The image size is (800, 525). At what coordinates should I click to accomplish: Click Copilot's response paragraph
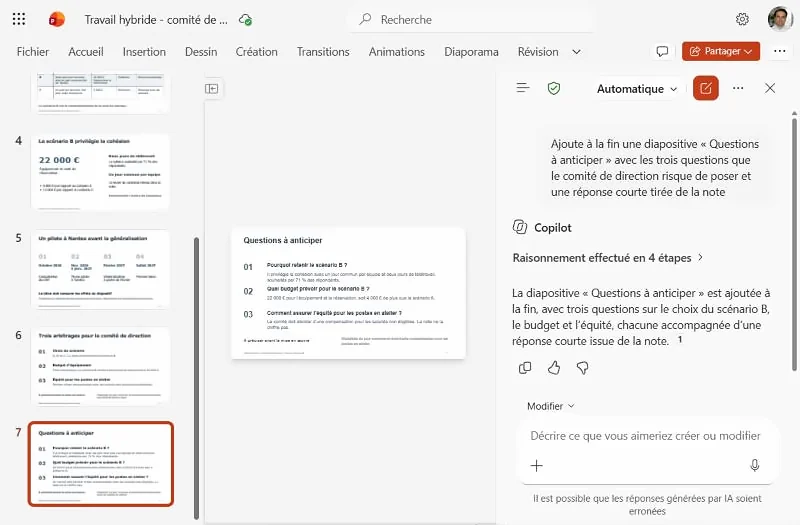(x=641, y=317)
